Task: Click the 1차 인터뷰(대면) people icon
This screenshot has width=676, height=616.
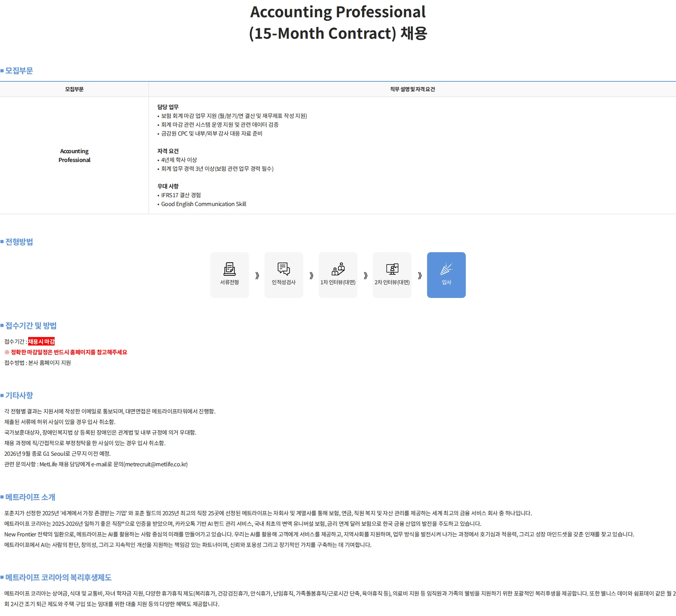Action: (338, 269)
